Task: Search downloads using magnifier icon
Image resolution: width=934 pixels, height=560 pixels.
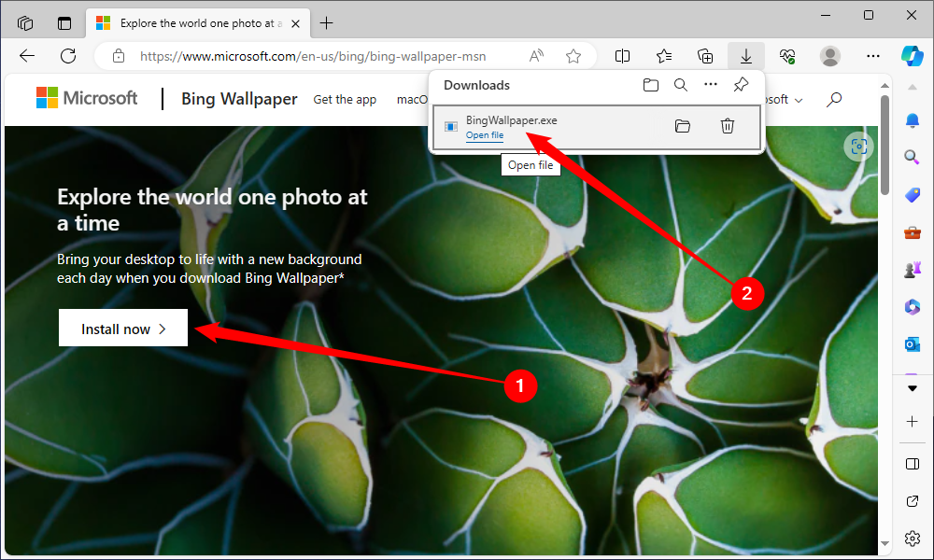Action: (680, 85)
